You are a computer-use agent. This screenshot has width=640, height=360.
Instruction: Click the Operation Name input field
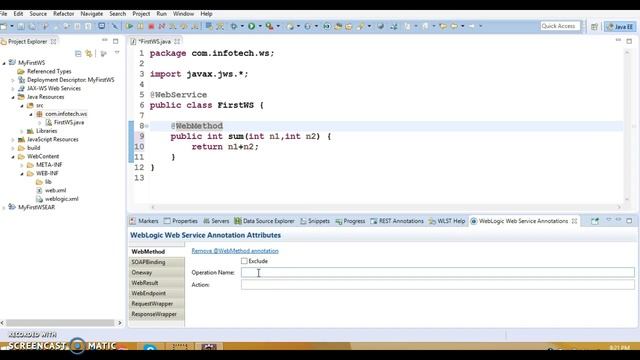tap(438, 272)
